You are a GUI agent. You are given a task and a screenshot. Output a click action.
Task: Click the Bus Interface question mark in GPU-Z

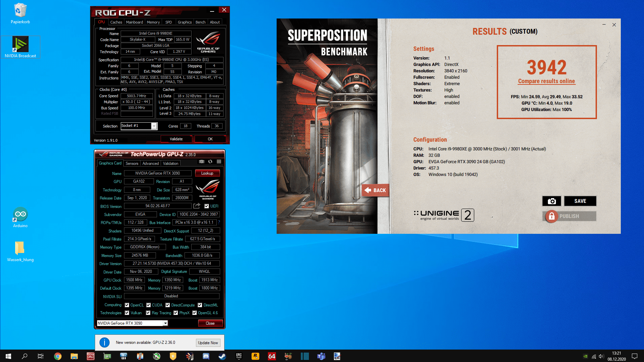(x=219, y=222)
